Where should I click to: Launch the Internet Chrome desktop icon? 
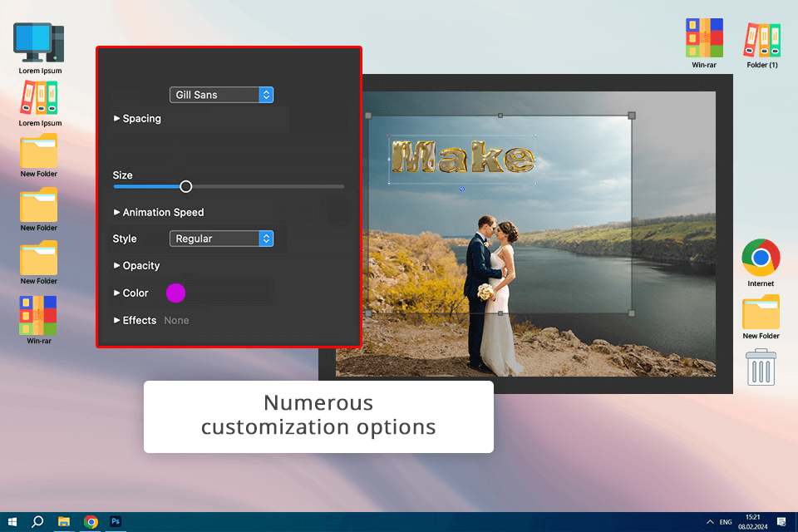761,263
